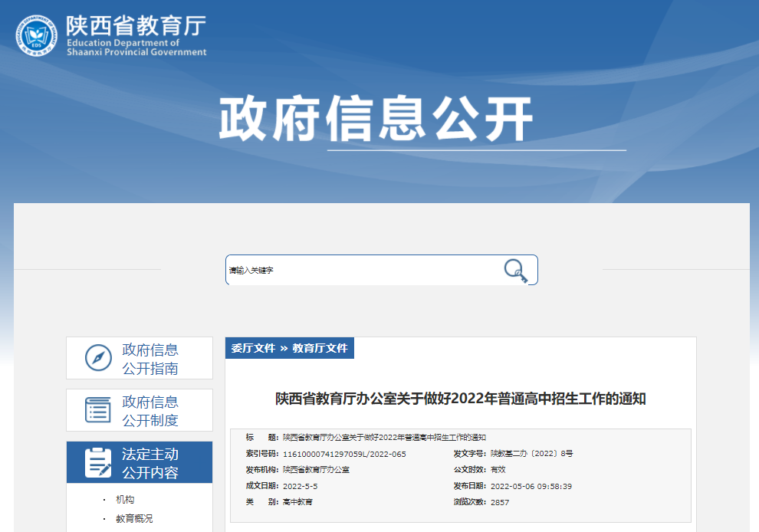Click the list icon for 政府信息公开制度
759x532 pixels.
pos(98,410)
